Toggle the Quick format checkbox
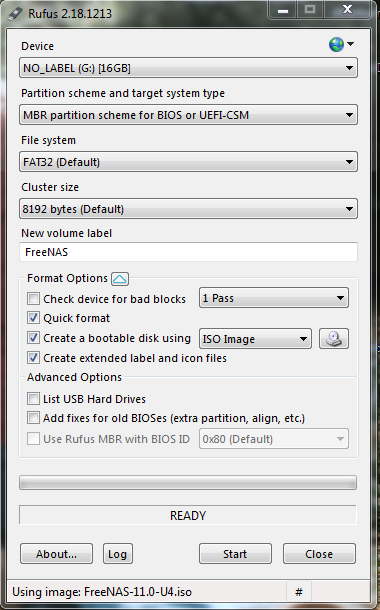This screenshot has height=610, width=380. 33,318
